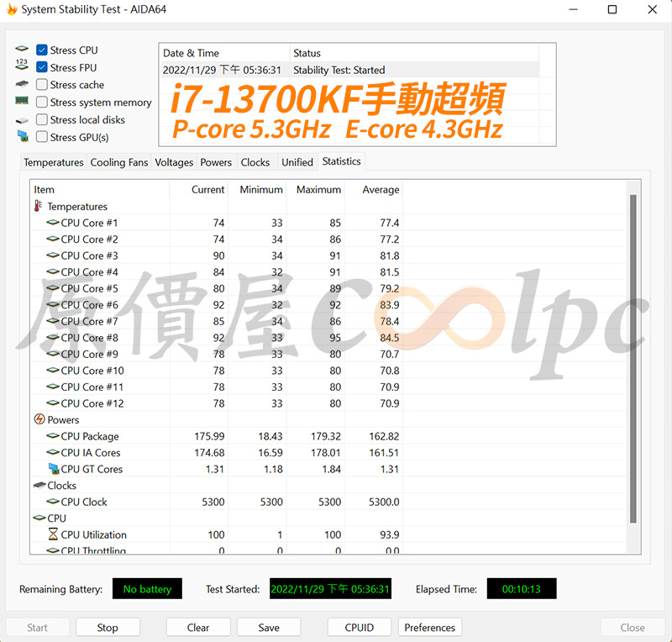
Task: Click the Stress CPU chip icon
Action: 22,49
